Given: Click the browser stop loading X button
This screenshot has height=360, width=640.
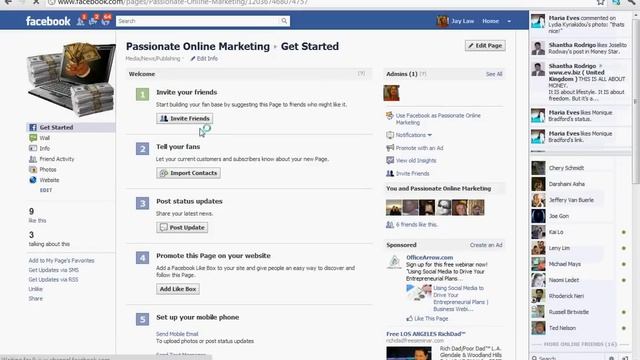Looking at the screenshot, I should click(36, 2).
